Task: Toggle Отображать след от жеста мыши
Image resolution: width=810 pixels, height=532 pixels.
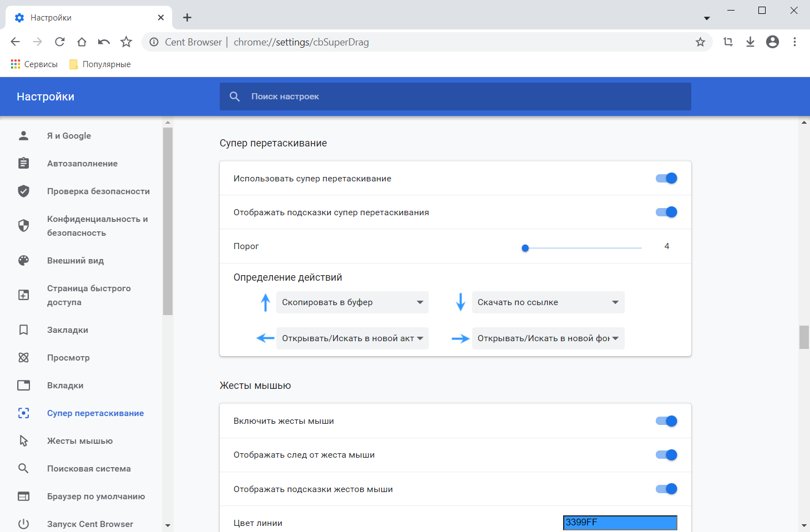Action: 666,455
